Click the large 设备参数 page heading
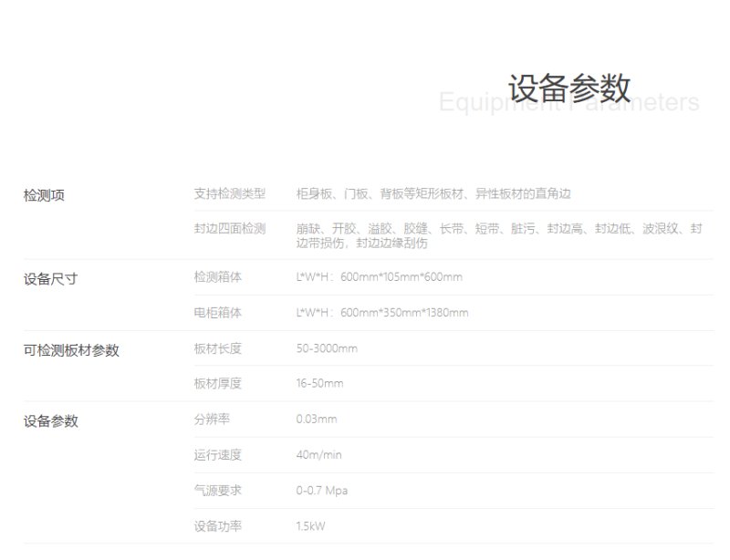 point(568,88)
